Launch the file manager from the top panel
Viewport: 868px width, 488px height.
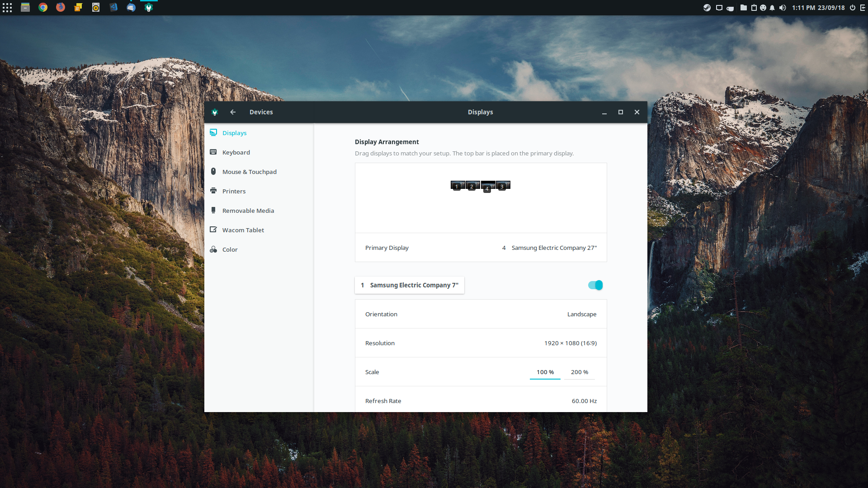coord(25,7)
